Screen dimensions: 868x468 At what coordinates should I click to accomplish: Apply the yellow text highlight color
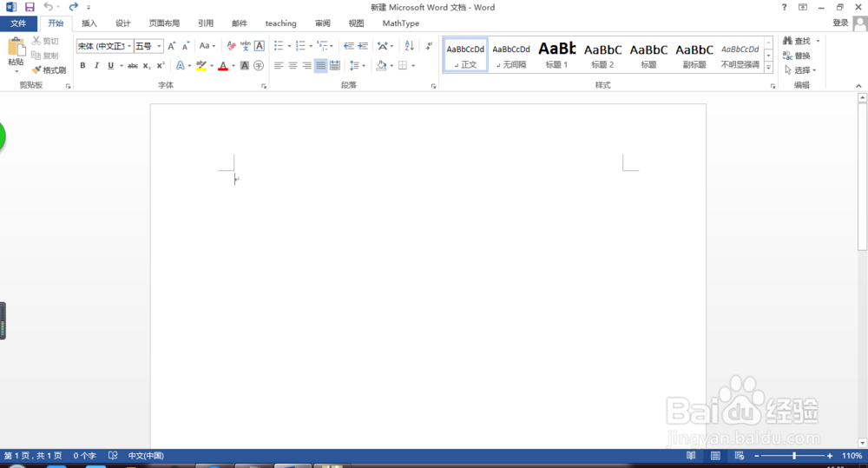(201, 65)
